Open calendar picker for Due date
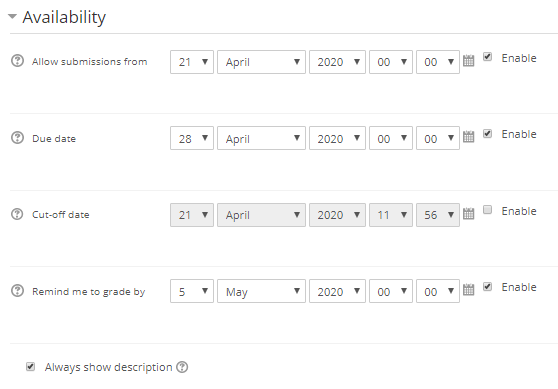The height and width of the screenshot is (389, 558). pos(468,137)
